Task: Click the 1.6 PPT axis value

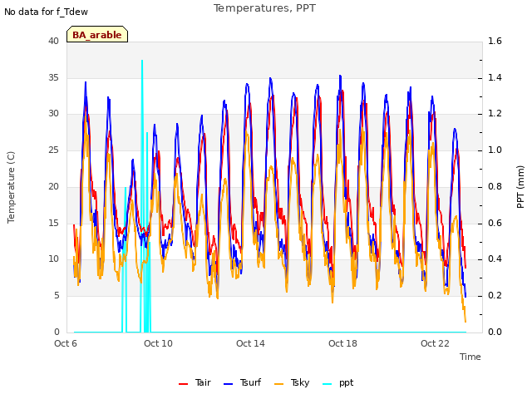Action: (x=495, y=41)
